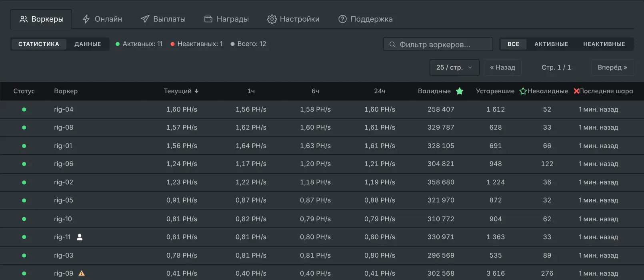Click the magnifier icon in the filter field

(392, 44)
